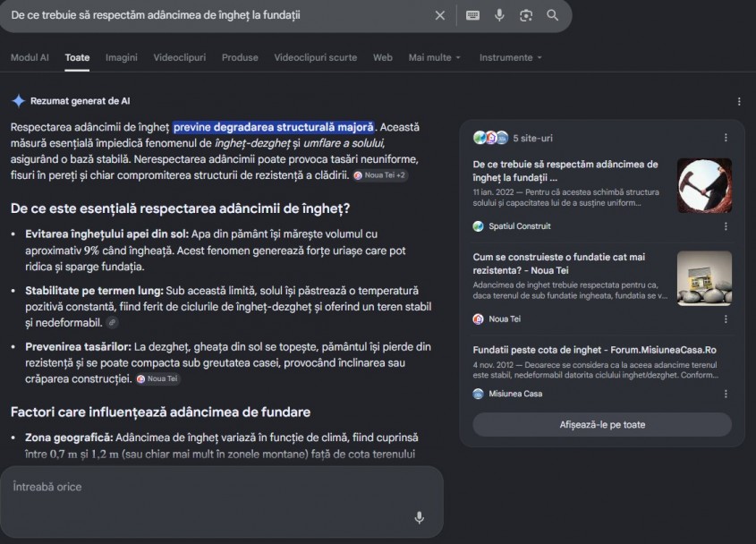Open three-dot menu for the AI summary
This screenshot has width=756, height=544.
click(x=739, y=101)
